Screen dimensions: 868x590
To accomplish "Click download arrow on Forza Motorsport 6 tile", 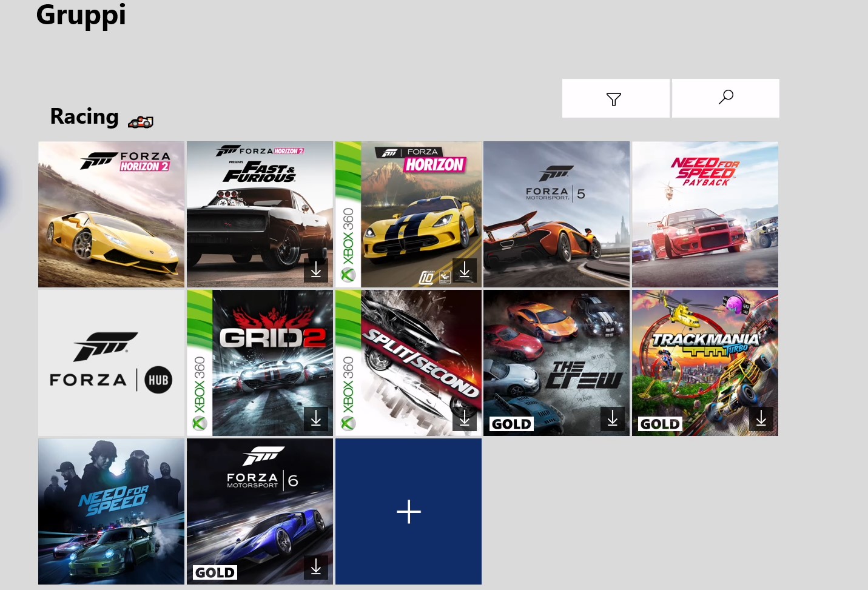I will (x=316, y=568).
